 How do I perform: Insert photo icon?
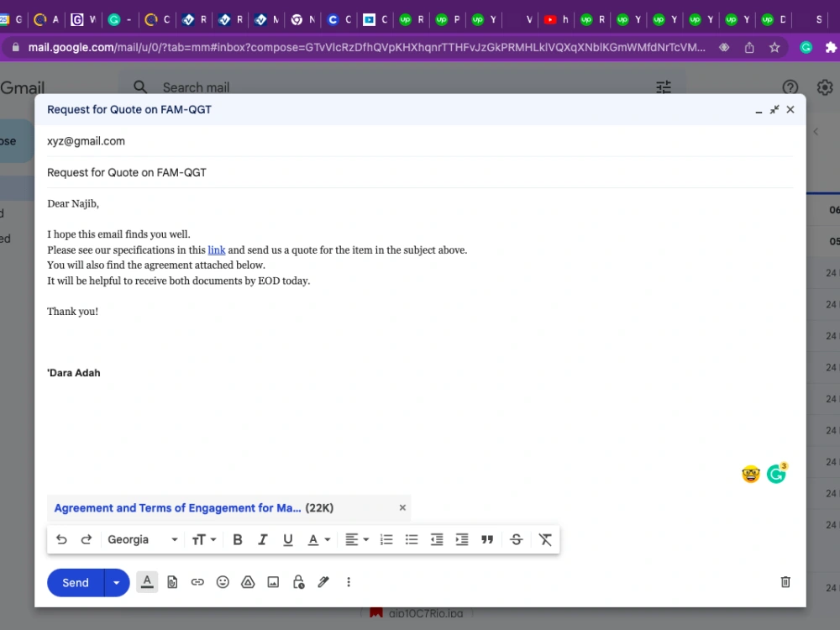pos(273,582)
